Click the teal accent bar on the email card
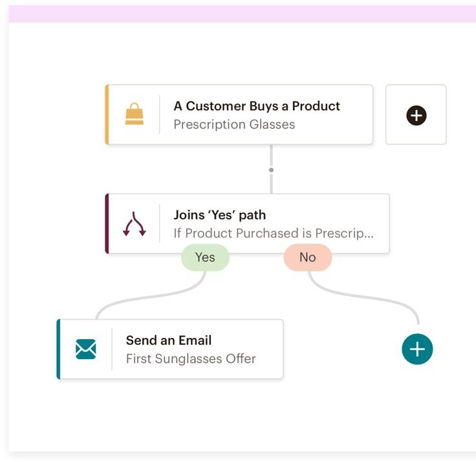Screen dimensions: 476x464 pyautogui.click(x=59, y=349)
